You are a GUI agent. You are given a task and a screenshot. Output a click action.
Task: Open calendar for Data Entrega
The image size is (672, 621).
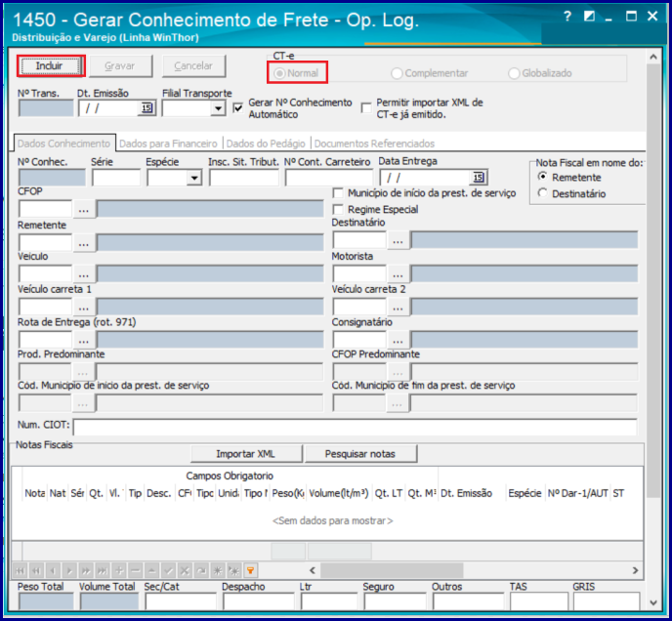(x=479, y=178)
